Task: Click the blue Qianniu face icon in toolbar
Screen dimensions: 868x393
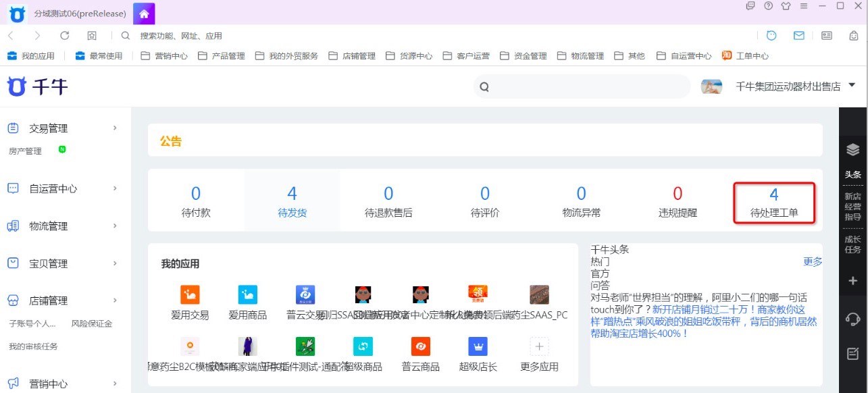Action: (771, 35)
